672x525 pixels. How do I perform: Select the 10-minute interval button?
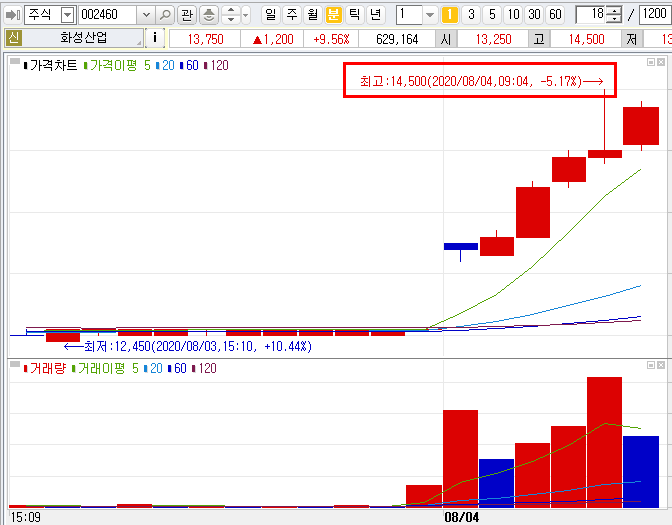pyautogui.click(x=513, y=15)
